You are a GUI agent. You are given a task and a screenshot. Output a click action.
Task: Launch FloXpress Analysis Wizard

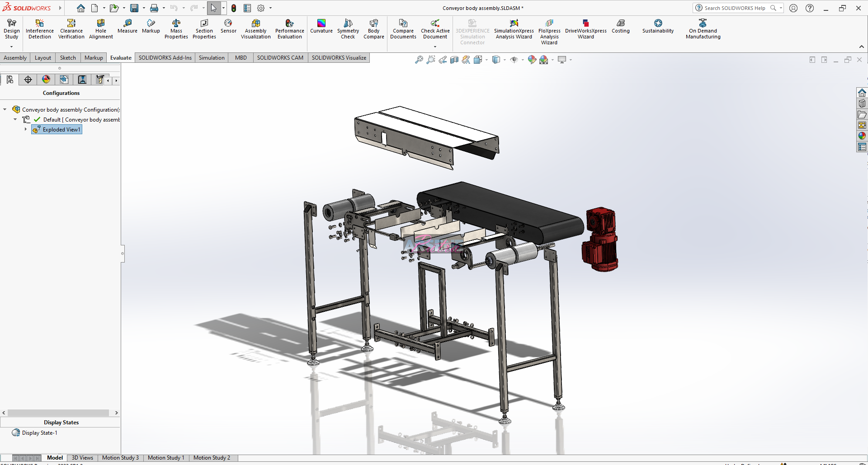coord(549,32)
